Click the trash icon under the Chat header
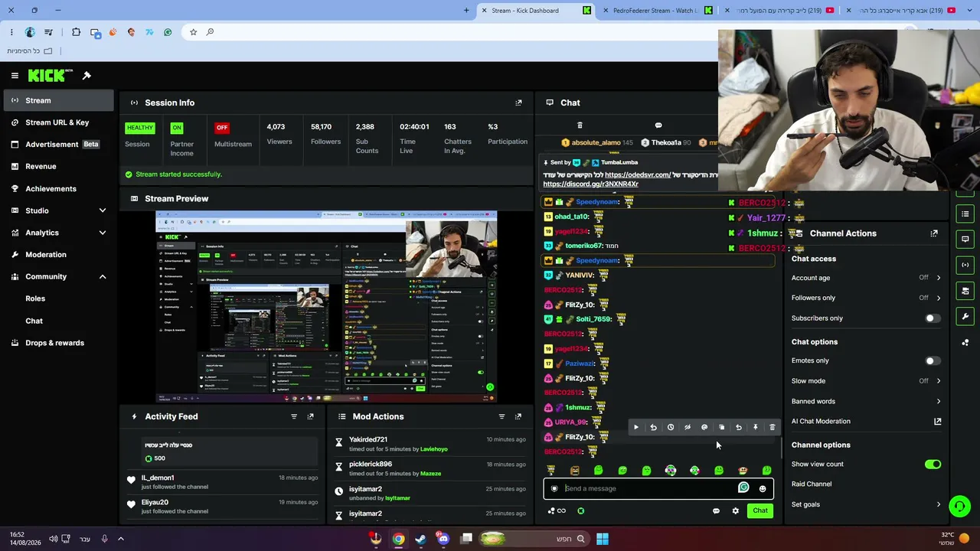This screenshot has width=980, height=551. pos(580,126)
